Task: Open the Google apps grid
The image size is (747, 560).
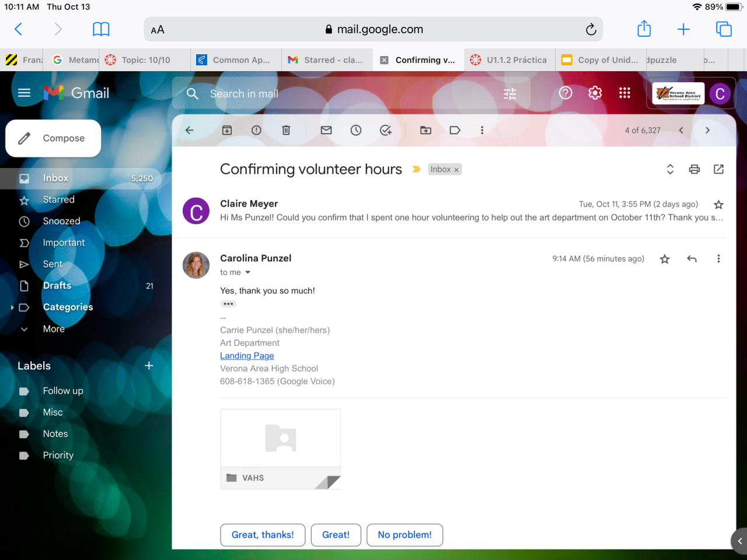Action: tap(624, 93)
